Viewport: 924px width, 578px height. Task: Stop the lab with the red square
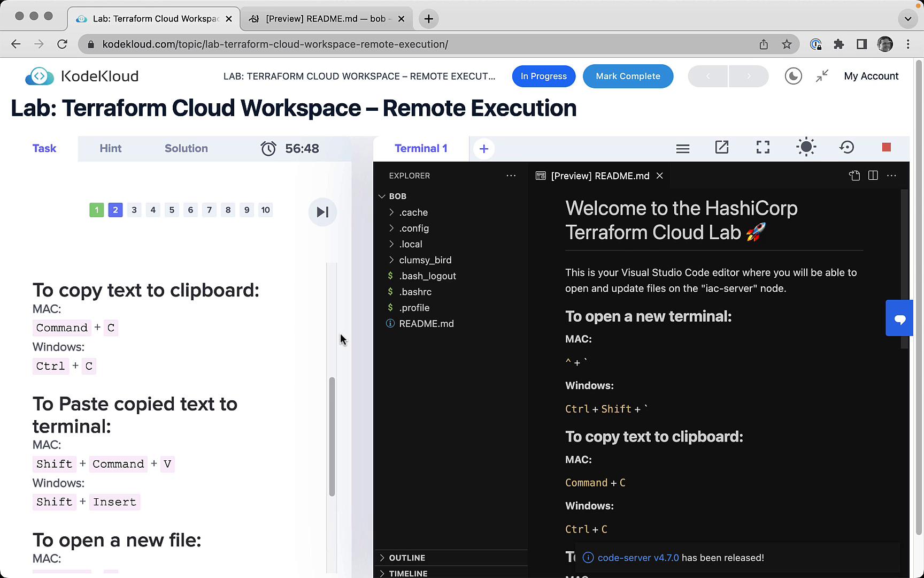886,147
